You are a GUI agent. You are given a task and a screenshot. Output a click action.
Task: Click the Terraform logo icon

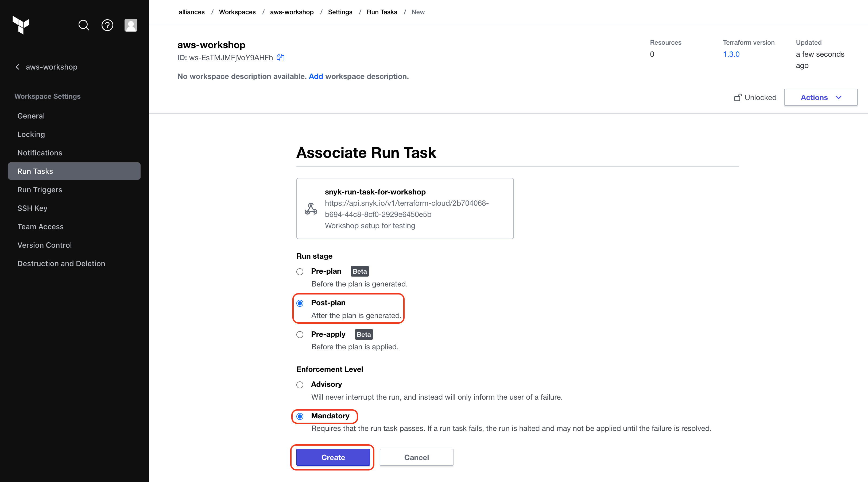(21, 25)
